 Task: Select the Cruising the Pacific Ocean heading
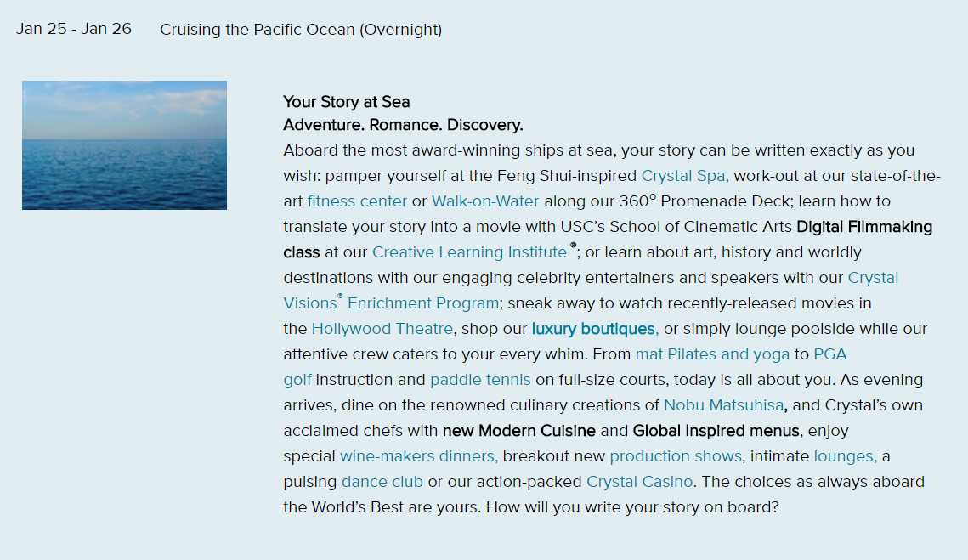tap(301, 30)
